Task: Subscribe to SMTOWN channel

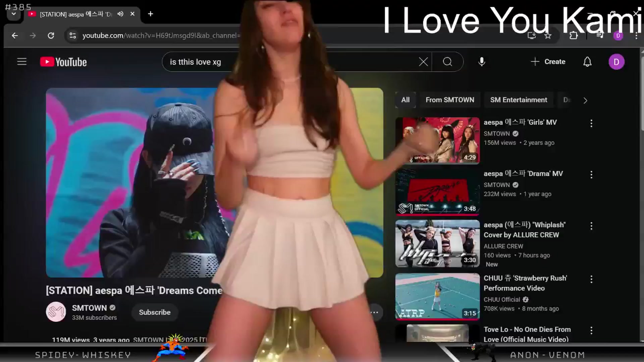Action: pyautogui.click(x=155, y=312)
